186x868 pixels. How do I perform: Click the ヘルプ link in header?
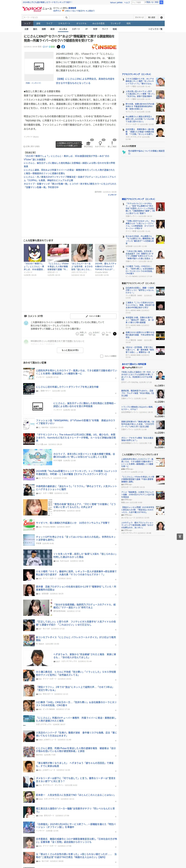(x=127, y=2)
